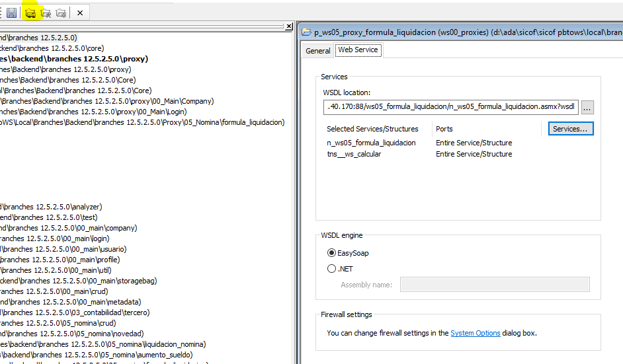Click the Assembly name input field
623x364 pixels.
point(494,285)
